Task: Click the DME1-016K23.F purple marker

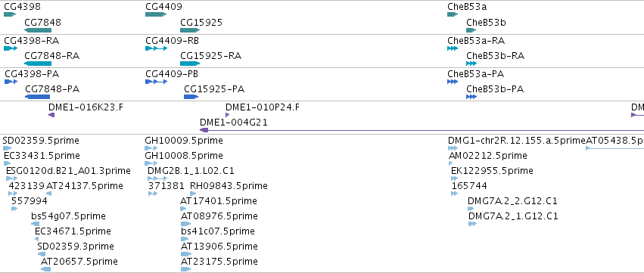Action: [51, 115]
